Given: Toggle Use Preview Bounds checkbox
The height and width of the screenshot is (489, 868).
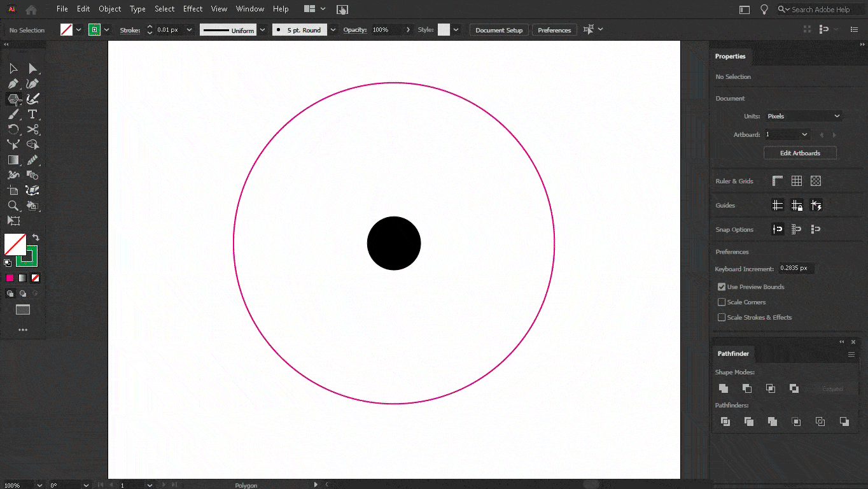Looking at the screenshot, I should [x=722, y=287].
